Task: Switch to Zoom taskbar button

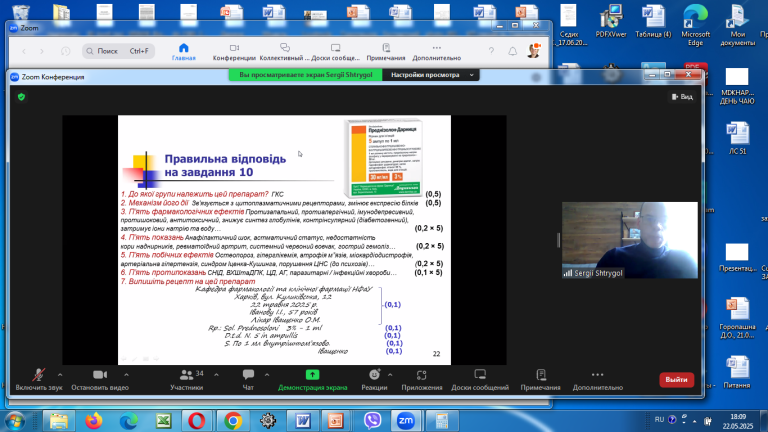Action: tap(406, 421)
